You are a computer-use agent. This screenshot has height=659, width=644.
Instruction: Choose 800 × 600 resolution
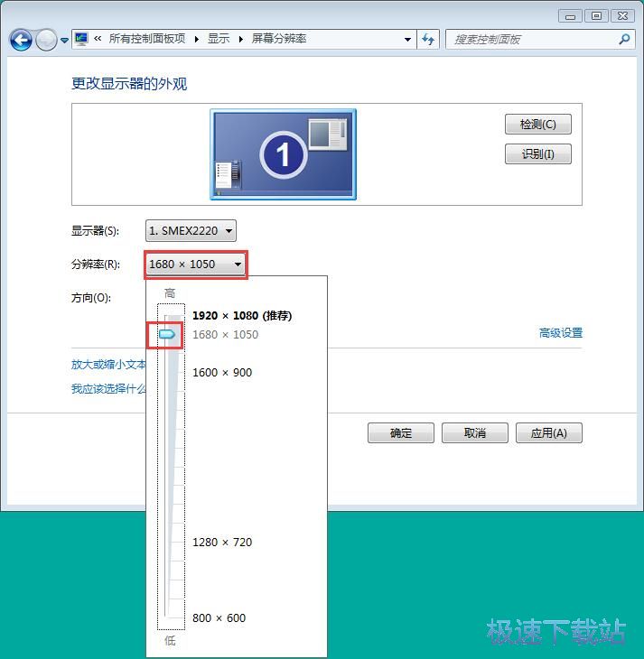coord(219,618)
